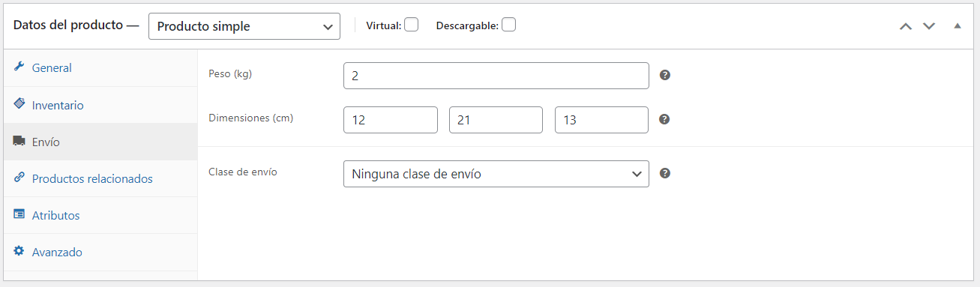
Task: Move panel up with chevron arrow
Action: point(906,25)
